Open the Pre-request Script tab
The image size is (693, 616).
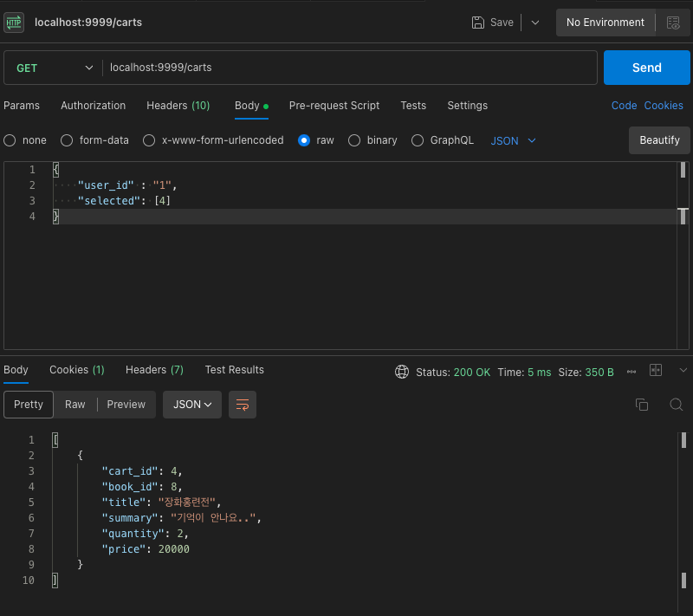point(334,106)
